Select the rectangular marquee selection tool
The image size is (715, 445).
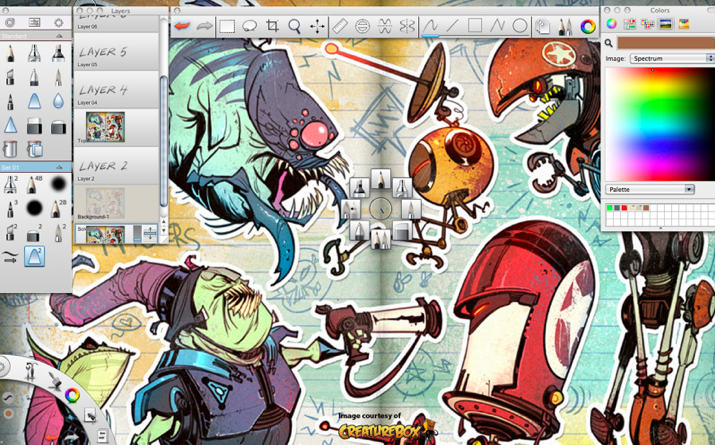point(227,26)
